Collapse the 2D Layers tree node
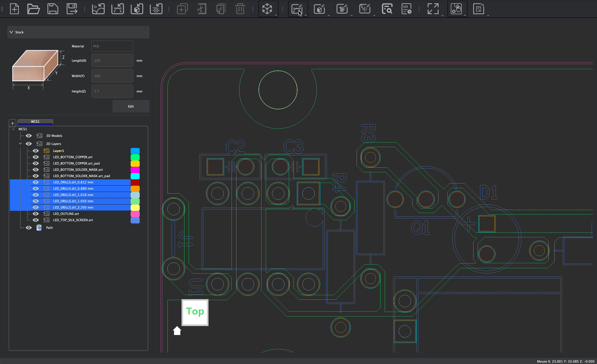The image size is (597, 364). (20, 144)
